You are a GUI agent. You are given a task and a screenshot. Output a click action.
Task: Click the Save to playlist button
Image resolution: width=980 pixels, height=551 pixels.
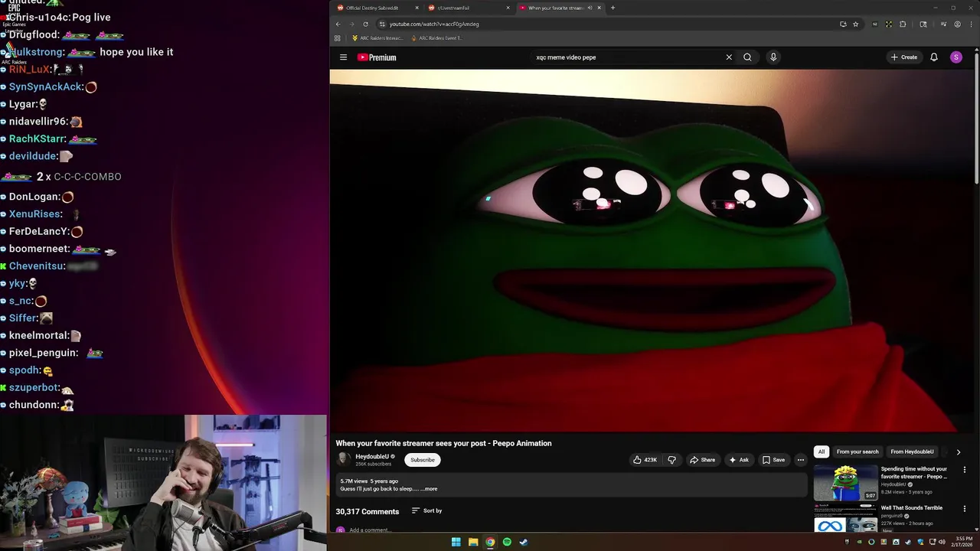773,460
